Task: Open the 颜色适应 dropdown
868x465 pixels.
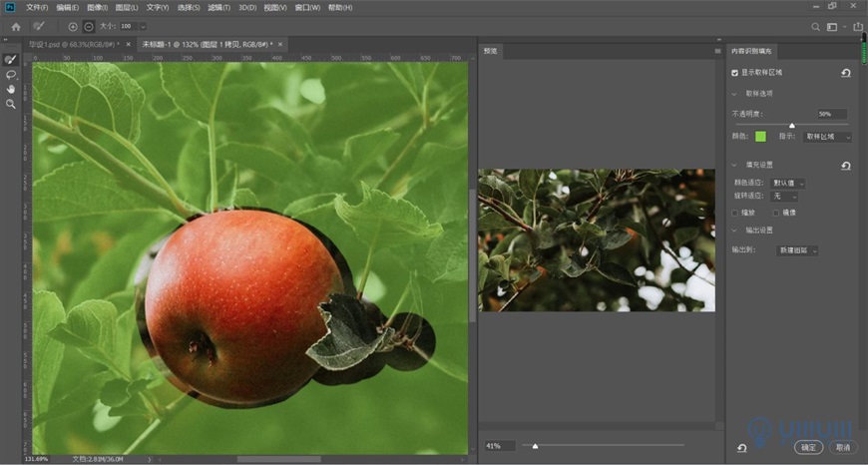Action: 787,183
